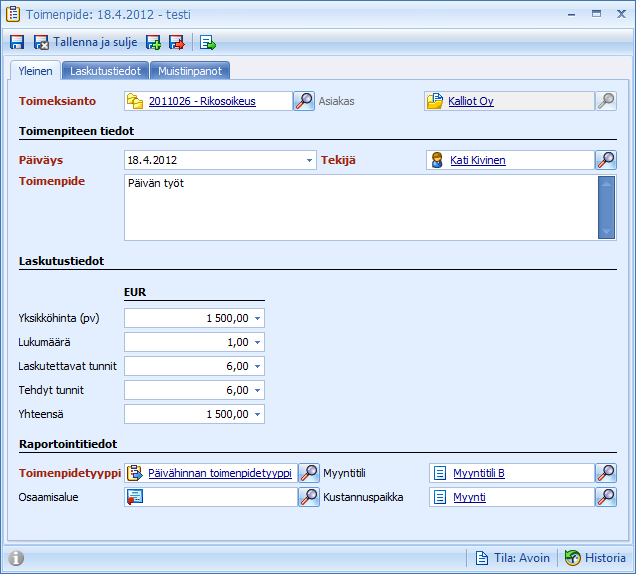
Task: Click folder icon in Toimeksianto field
Action: tap(135, 101)
